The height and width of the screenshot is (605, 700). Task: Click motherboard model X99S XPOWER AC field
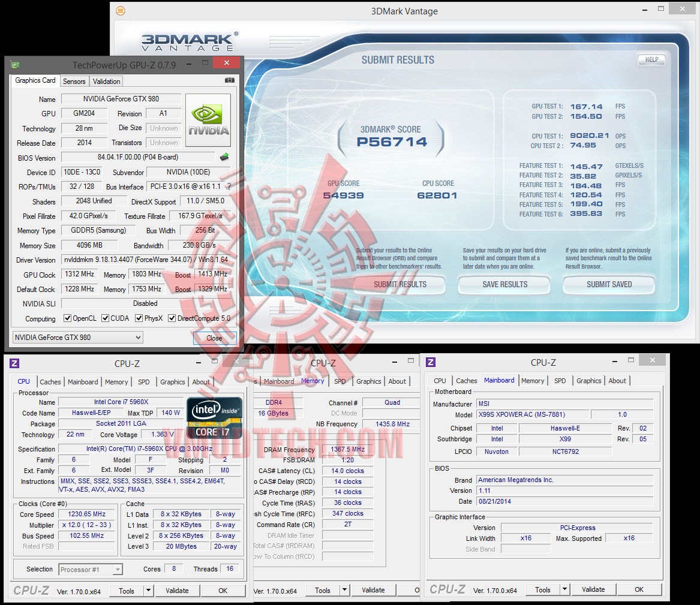[533, 414]
